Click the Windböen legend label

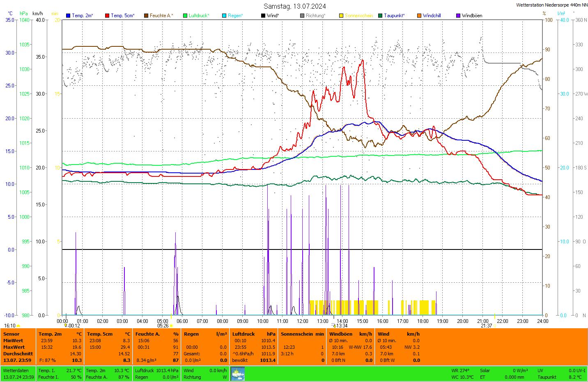[x=472, y=16]
